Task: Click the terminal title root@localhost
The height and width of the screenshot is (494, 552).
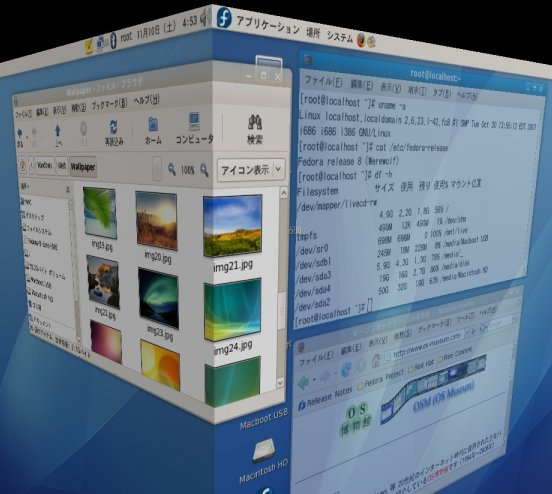Action: point(435,76)
